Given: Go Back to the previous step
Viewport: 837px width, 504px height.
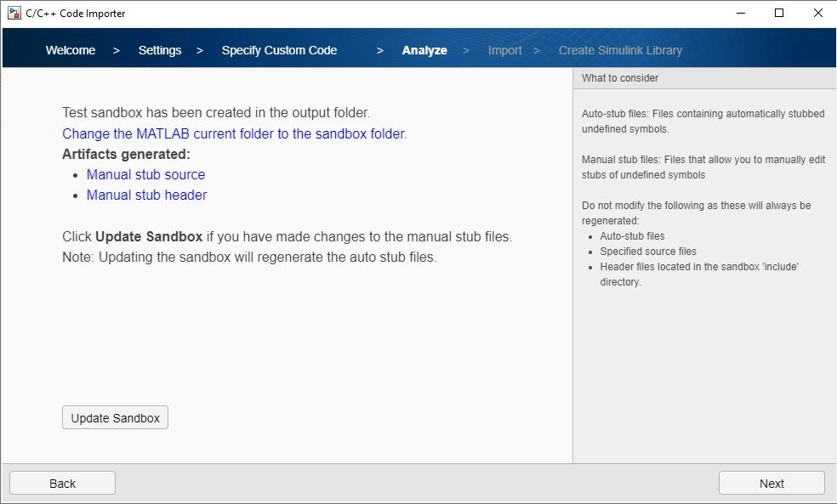Looking at the screenshot, I should [62, 484].
